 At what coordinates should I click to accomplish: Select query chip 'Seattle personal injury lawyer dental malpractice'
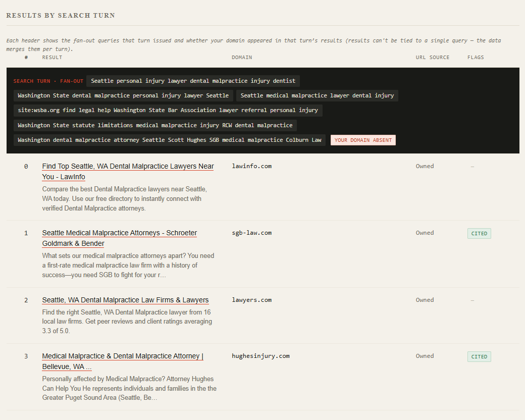click(x=193, y=81)
